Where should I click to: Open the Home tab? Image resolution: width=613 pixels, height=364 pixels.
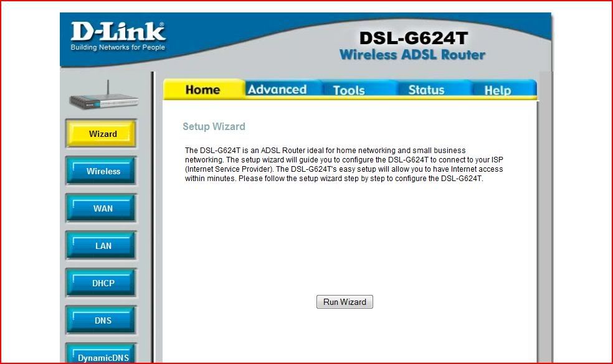[x=203, y=90]
